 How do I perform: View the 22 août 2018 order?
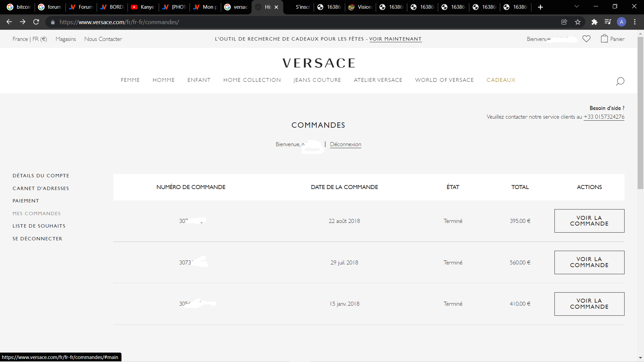589,221
